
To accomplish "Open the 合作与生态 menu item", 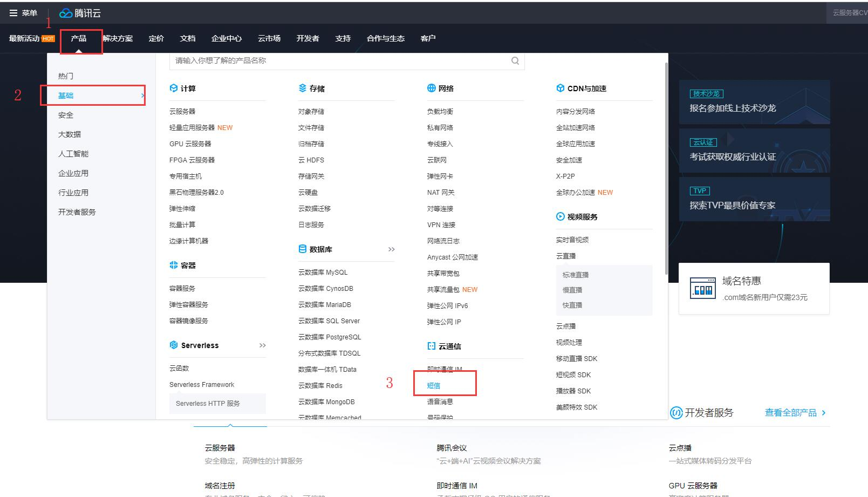I will point(386,38).
